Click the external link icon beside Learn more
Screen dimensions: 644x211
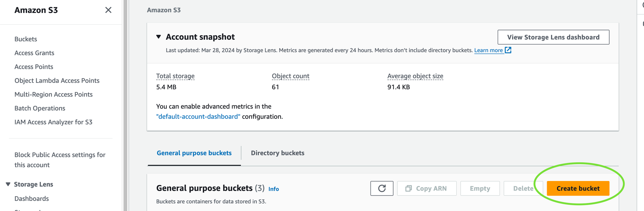point(508,50)
